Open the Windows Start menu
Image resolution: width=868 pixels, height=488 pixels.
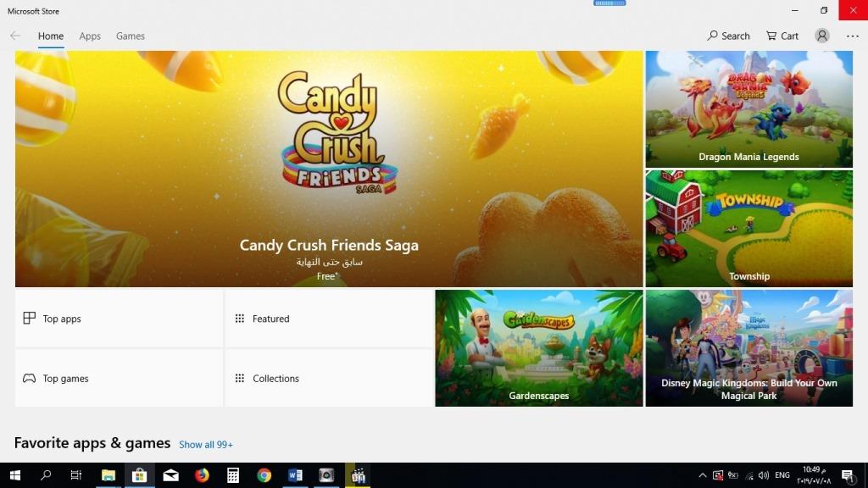pos(15,475)
